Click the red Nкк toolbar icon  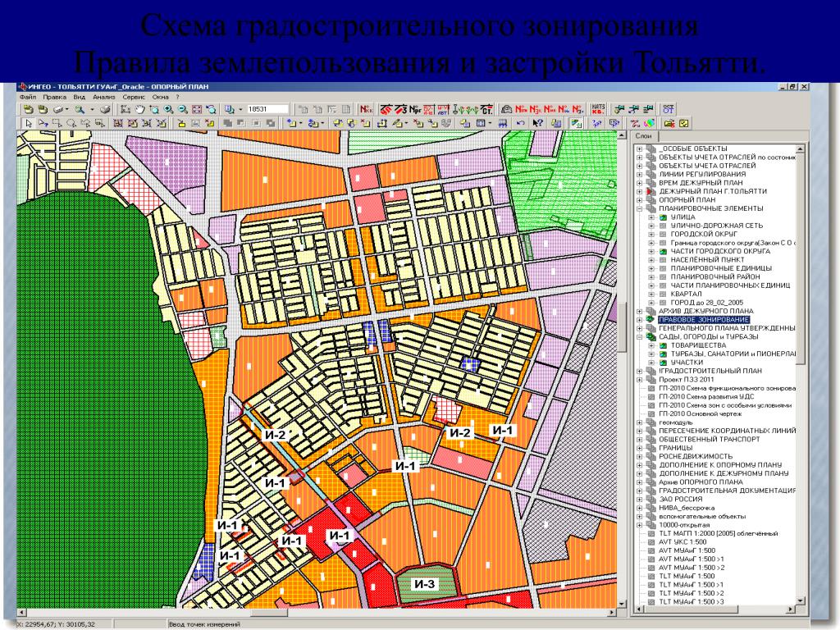[367, 109]
